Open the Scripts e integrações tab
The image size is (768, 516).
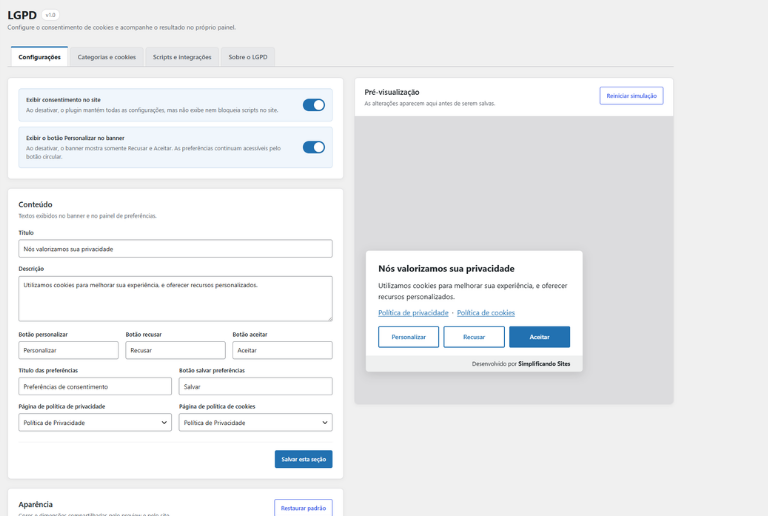[x=182, y=57]
